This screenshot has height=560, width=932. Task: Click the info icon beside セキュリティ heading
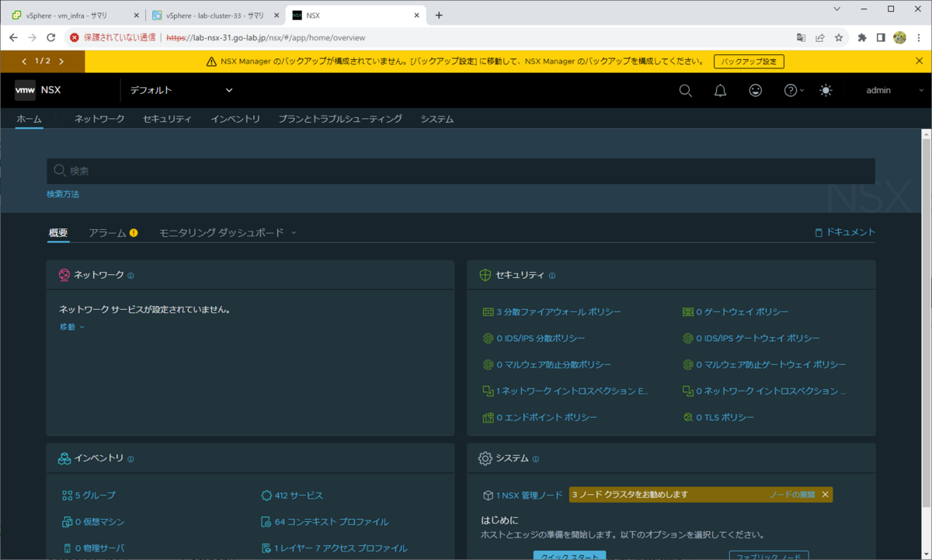point(552,276)
